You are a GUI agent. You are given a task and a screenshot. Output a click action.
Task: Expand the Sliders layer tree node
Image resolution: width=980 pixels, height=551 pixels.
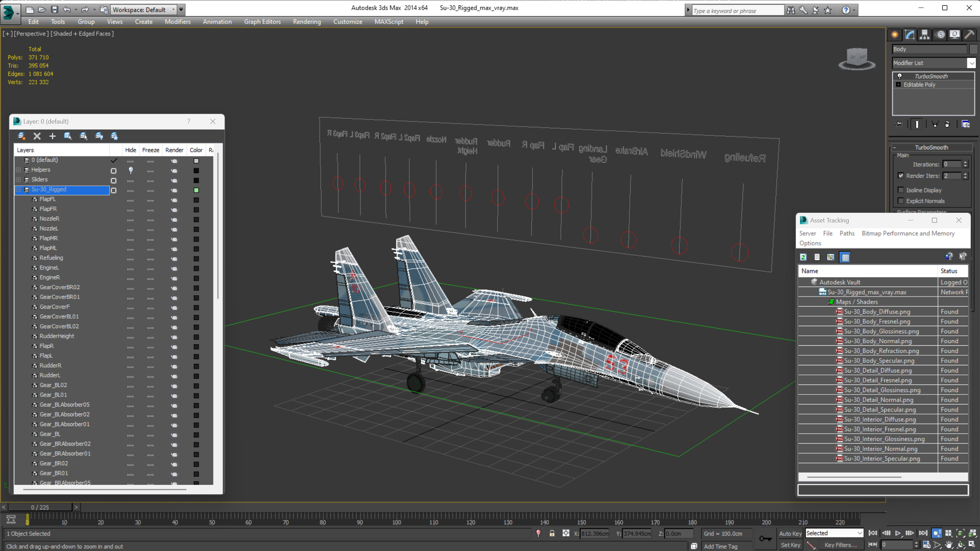(18, 180)
